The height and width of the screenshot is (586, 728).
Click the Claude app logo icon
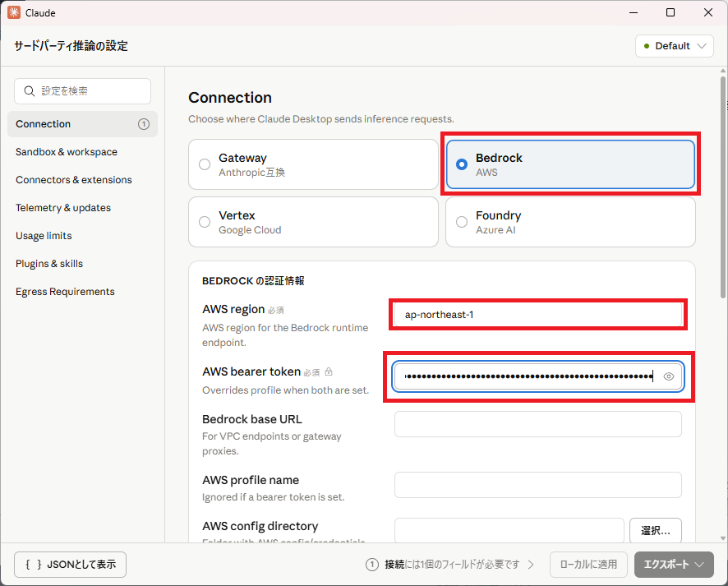pos(14,12)
